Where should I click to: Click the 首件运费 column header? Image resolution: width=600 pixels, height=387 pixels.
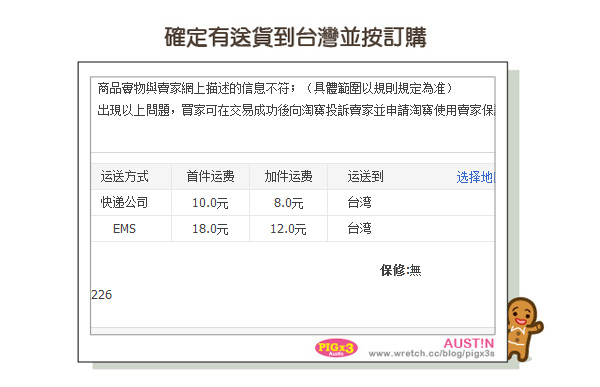coord(210,177)
